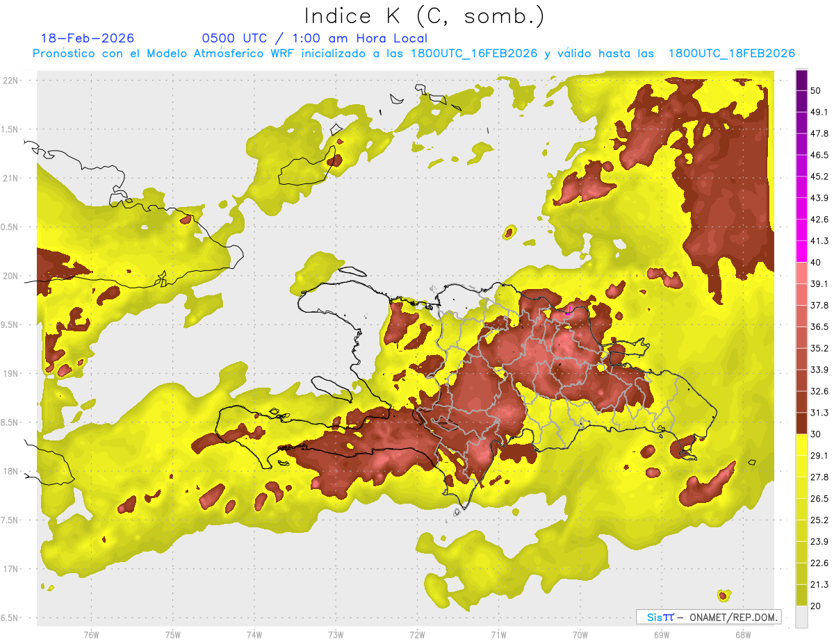
Task: Select the date text "18-Feb-2026"
Action: (x=88, y=38)
